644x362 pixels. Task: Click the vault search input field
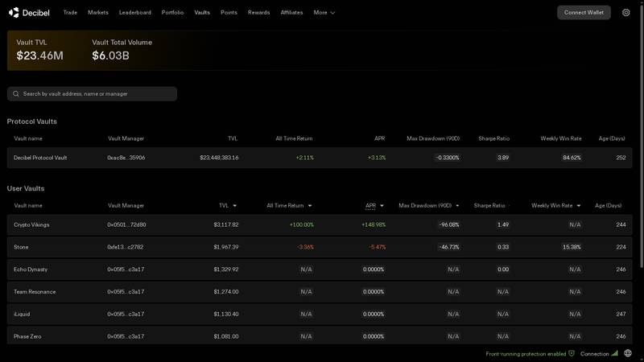pos(92,94)
